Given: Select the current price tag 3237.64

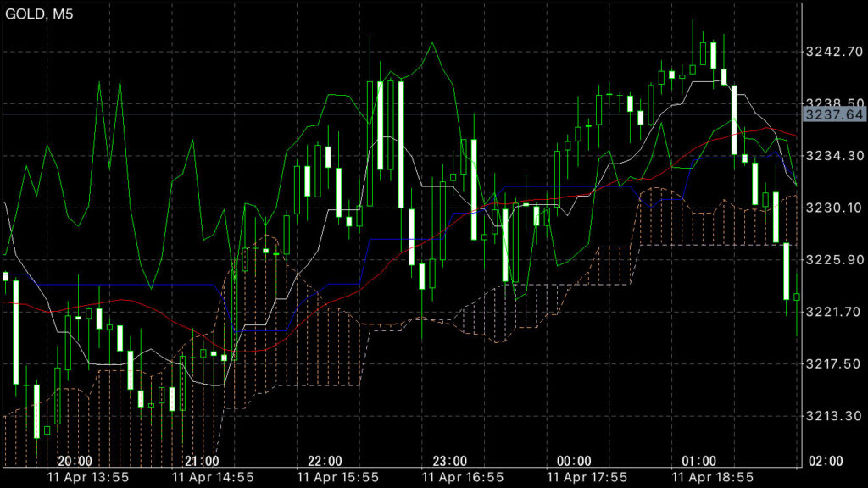Looking at the screenshot, I should point(834,114).
